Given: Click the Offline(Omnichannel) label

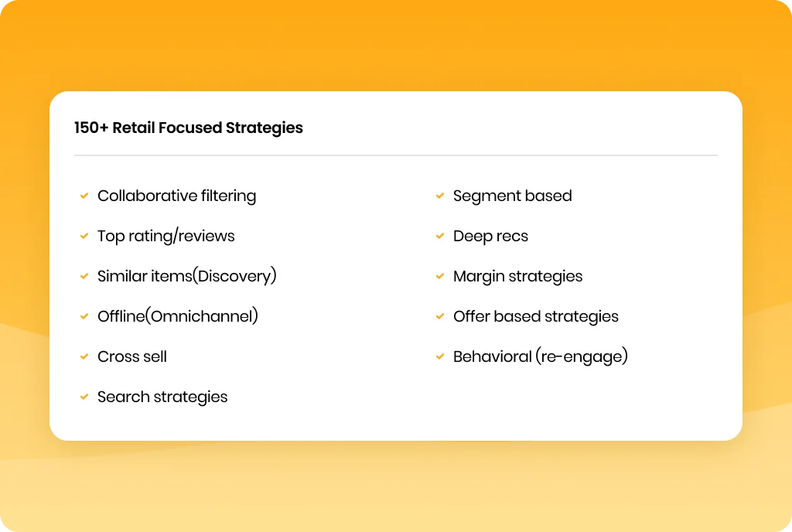Looking at the screenshot, I should 178,316.
